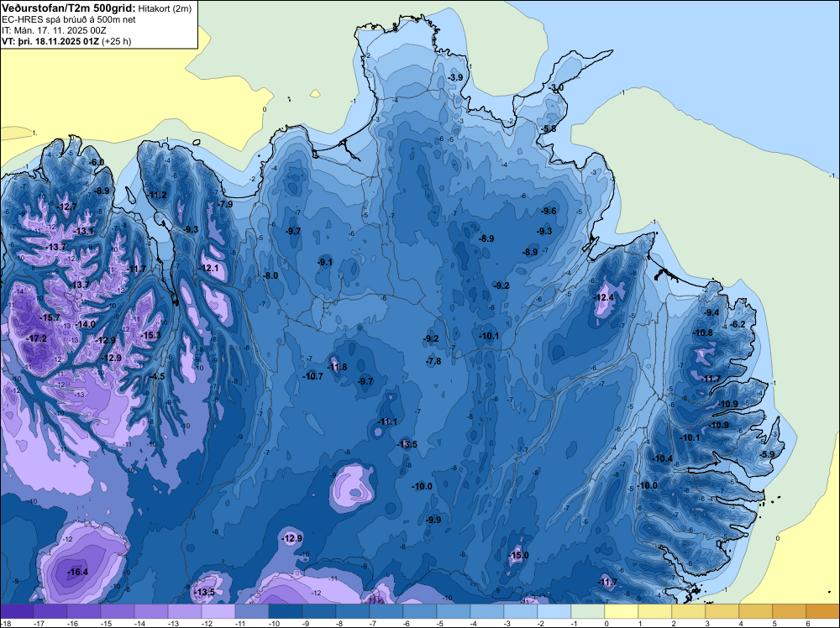Pick the pale green -1 legend swatch
The image size is (840, 628).
tap(588, 611)
